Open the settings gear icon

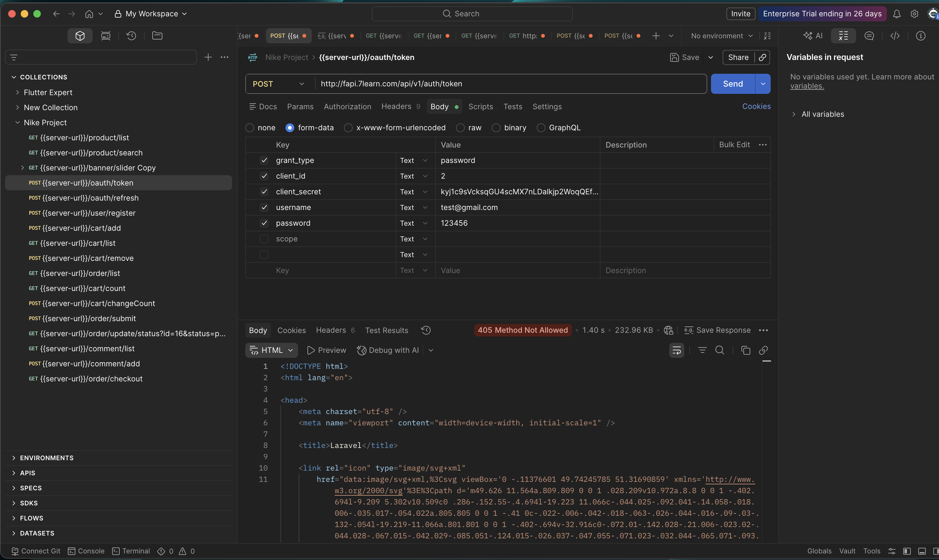914,14
